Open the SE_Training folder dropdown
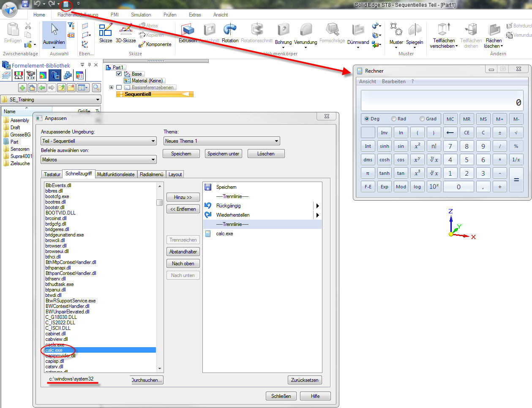The image size is (532, 408). pos(51,100)
